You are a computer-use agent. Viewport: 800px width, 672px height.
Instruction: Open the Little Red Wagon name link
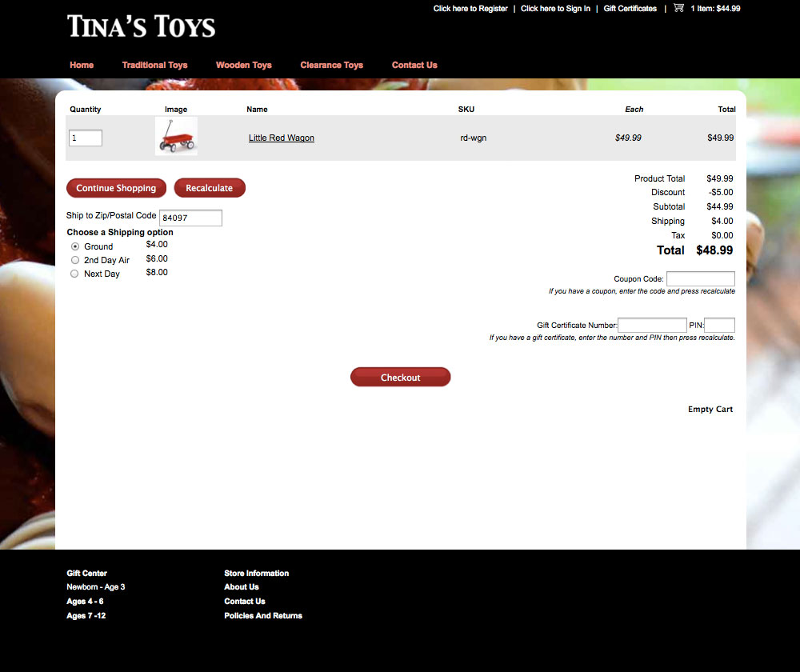(282, 138)
